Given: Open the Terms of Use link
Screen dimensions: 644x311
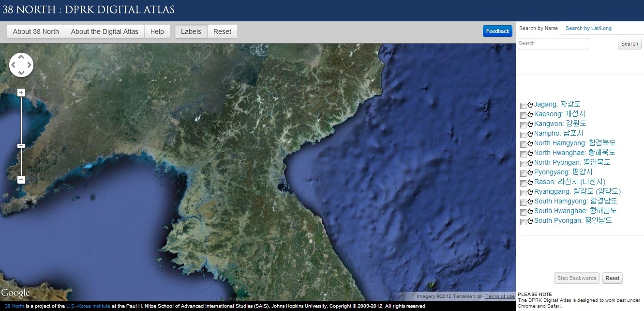Looking at the screenshot, I should [499, 296].
